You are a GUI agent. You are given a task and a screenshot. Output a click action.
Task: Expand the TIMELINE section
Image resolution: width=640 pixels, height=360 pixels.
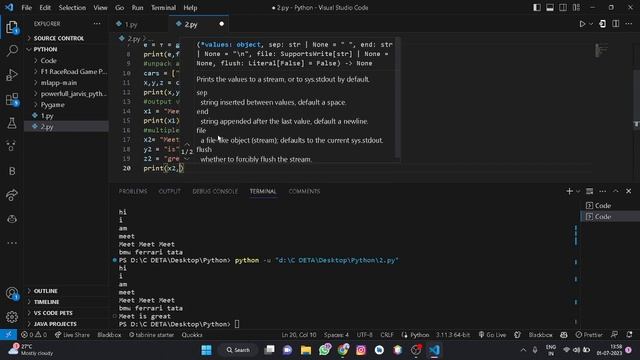(x=67, y=302)
